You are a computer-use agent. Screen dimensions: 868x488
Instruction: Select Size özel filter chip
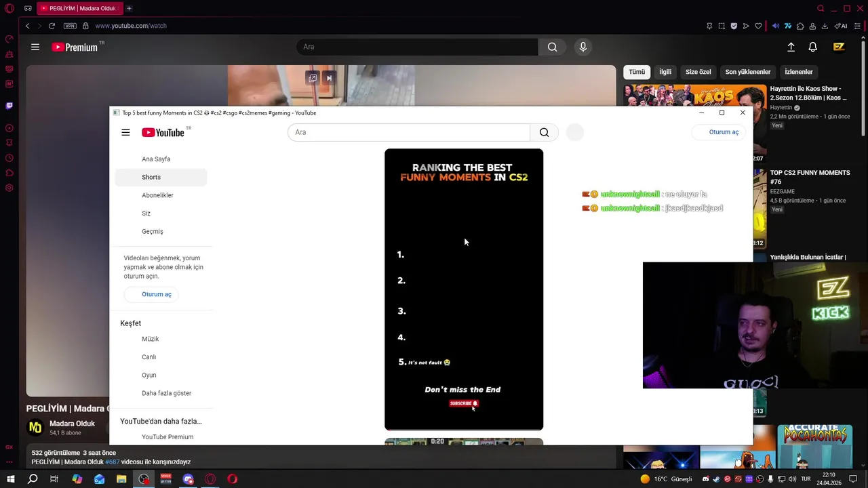click(x=698, y=72)
